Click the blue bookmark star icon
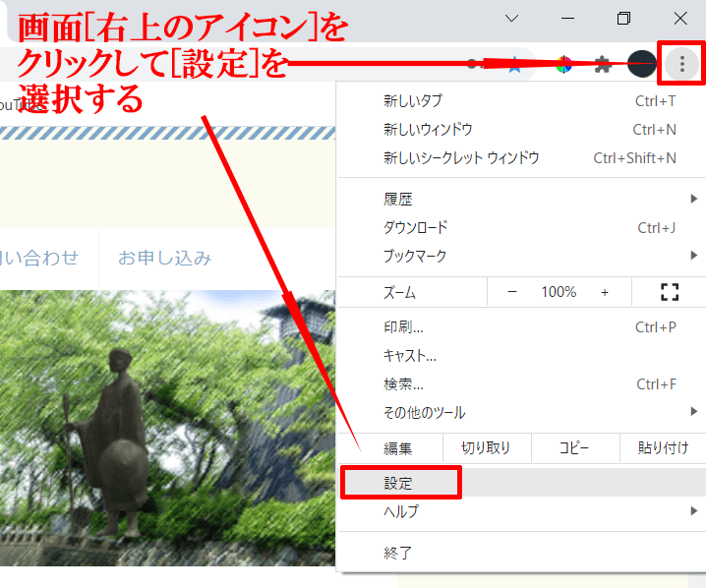The image size is (706, 588). pos(514,65)
